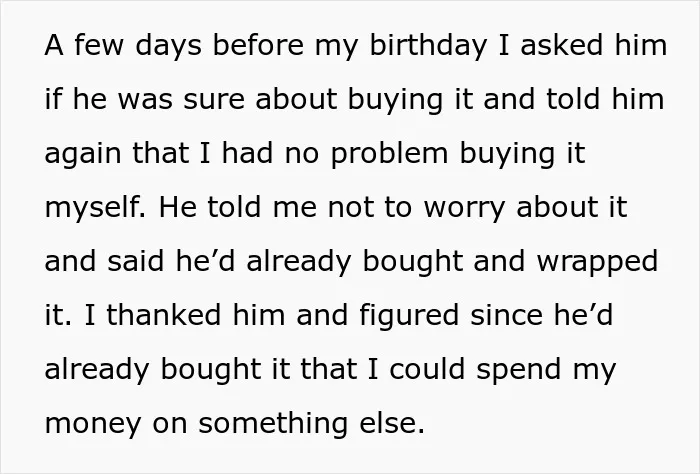Click the word "thanked"

click(163, 314)
